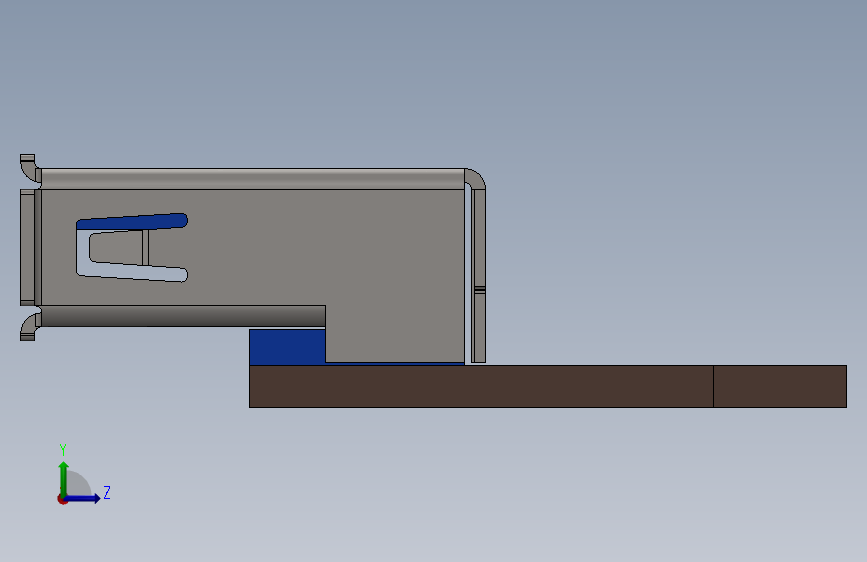The image size is (867, 562).
Task: Select the short brown board segment at right end
Action: (780, 386)
